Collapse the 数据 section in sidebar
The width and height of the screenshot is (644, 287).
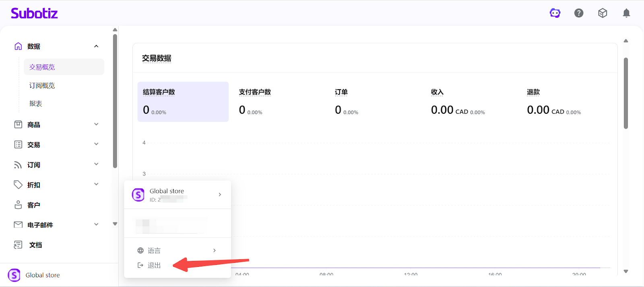coord(96,46)
